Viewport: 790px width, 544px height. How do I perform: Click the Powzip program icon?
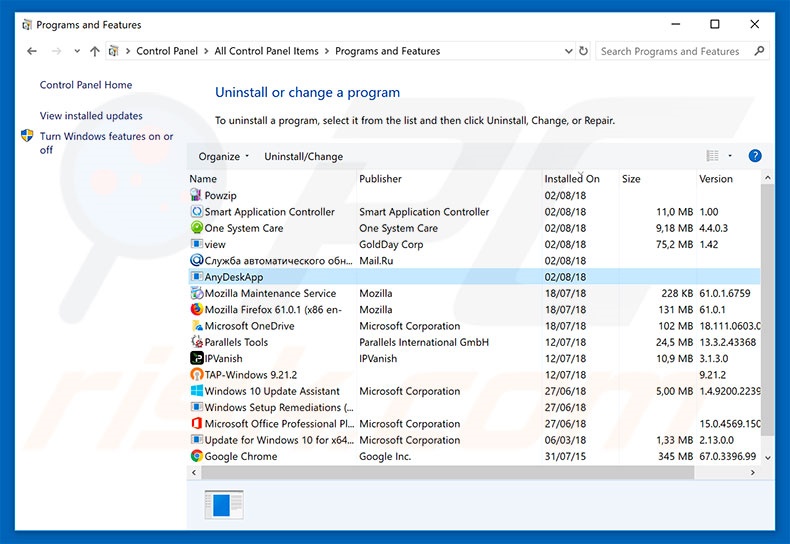click(196, 195)
